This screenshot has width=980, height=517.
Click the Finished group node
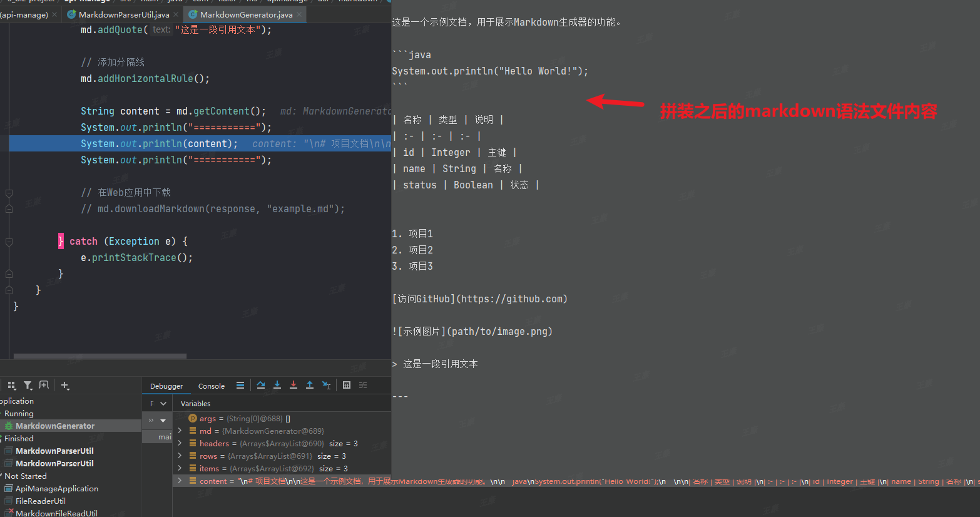tap(19, 439)
